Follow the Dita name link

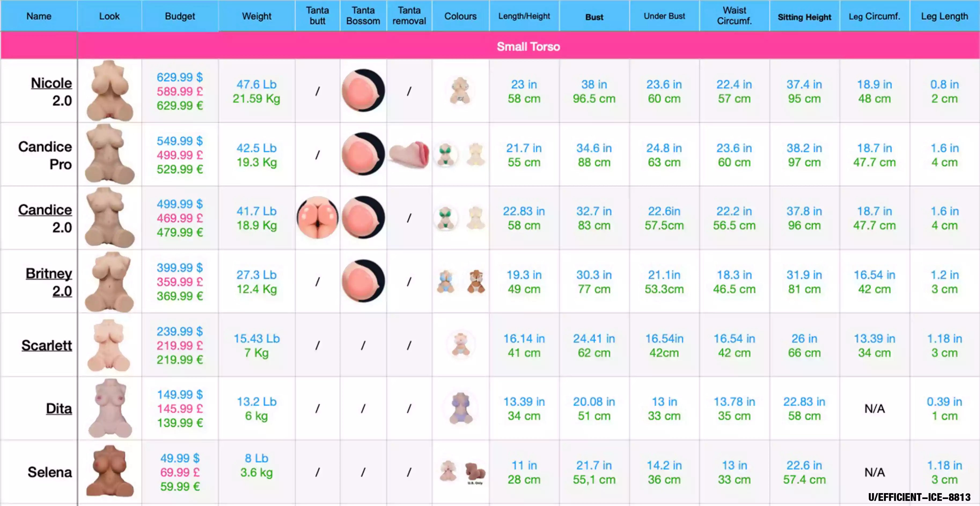tap(58, 409)
